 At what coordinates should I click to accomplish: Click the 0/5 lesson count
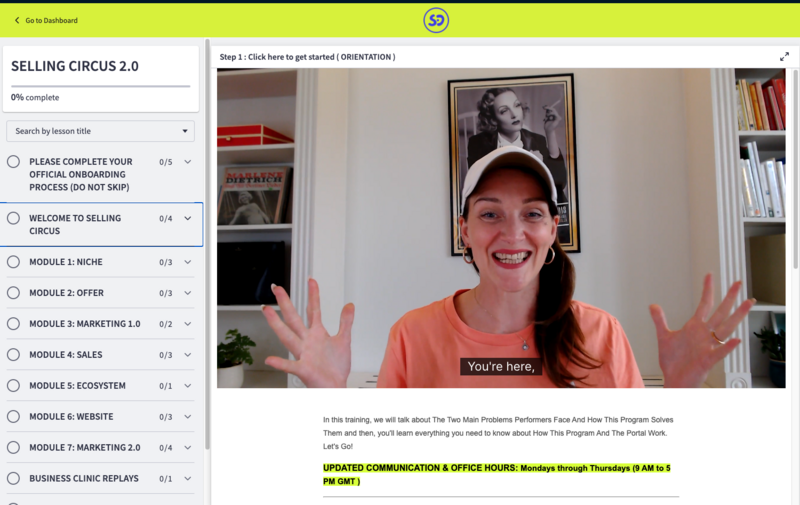(x=165, y=162)
